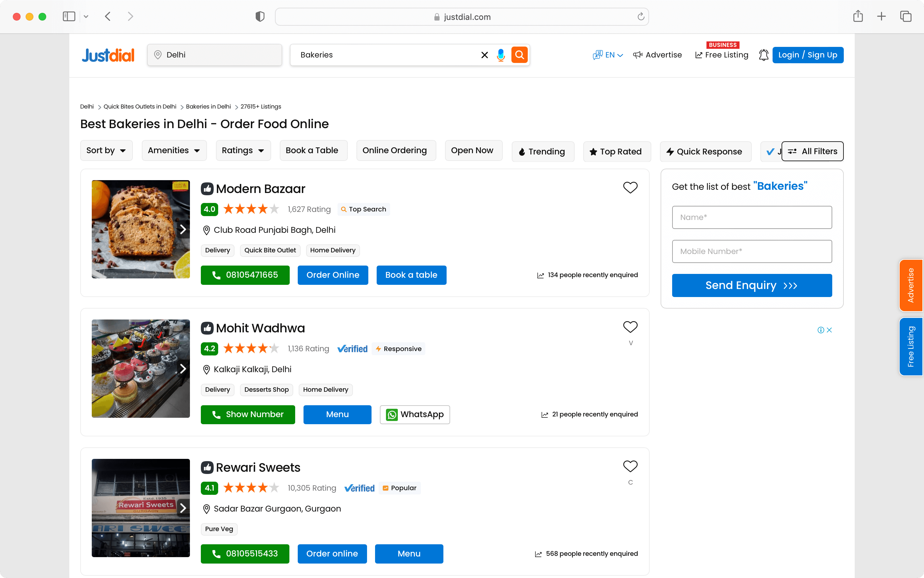Open sidebar options dropdown chevron
Screen dimensions: 924x578
[86, 16]
